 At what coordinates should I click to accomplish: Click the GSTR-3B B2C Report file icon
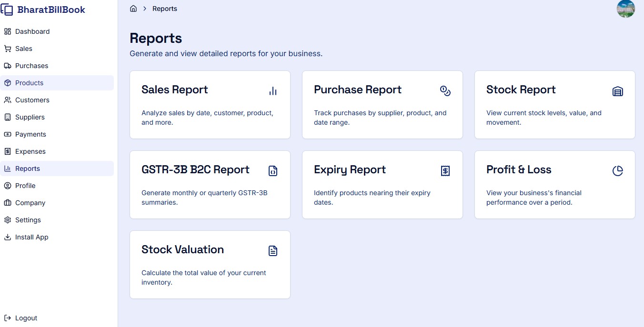click(272, 170)
